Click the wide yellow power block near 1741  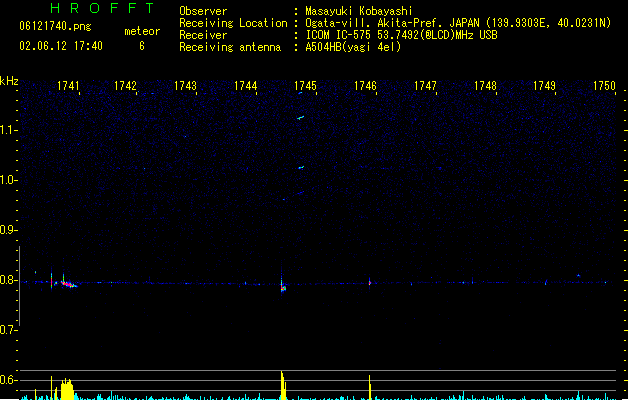67,390
